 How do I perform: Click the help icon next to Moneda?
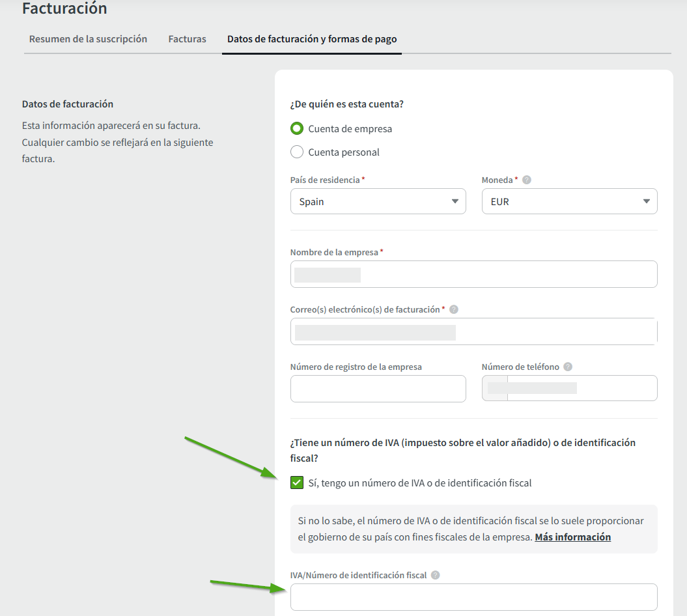point(527,180)
